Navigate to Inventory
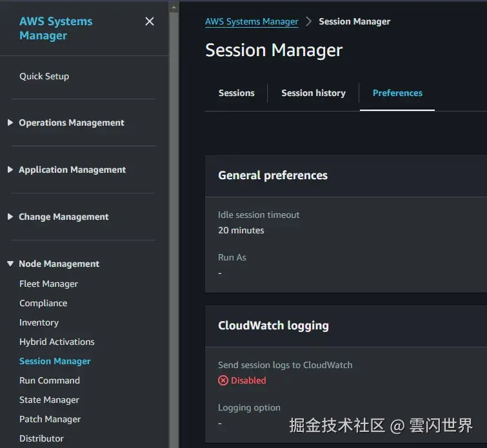 pyautogui.click(x=39, y=322)
